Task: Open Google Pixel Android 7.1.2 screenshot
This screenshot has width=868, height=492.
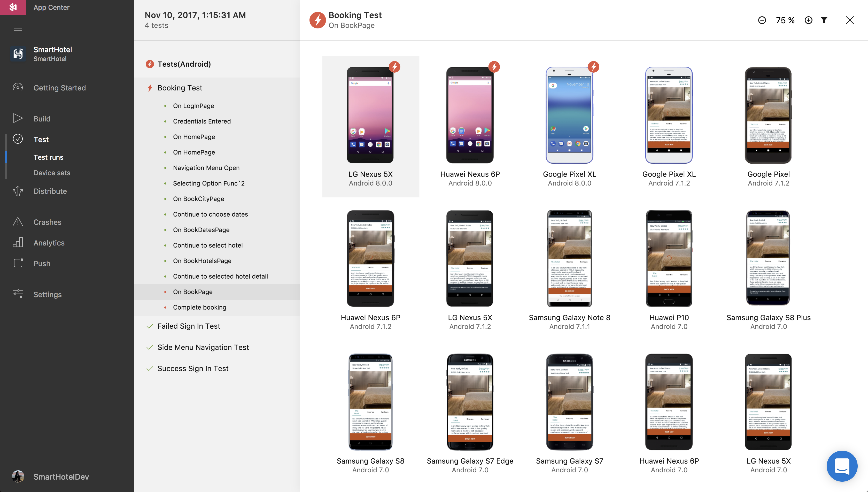Action: (768, 115)
